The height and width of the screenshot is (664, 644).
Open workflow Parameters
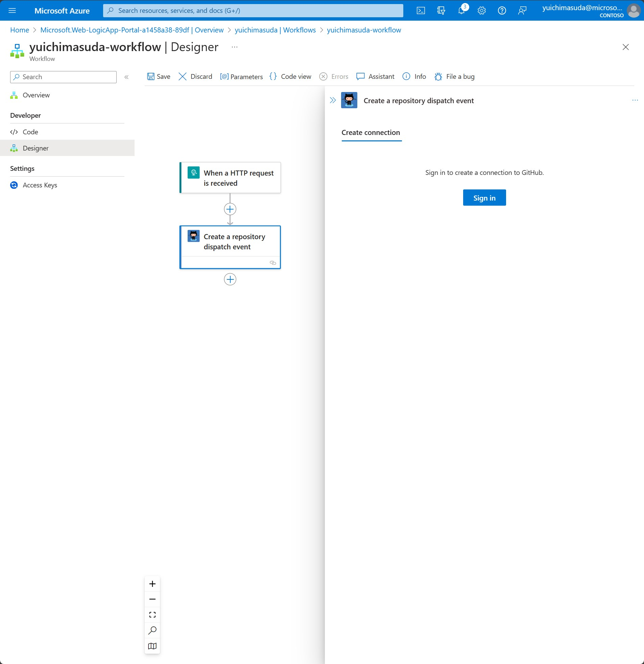point(241,76)
